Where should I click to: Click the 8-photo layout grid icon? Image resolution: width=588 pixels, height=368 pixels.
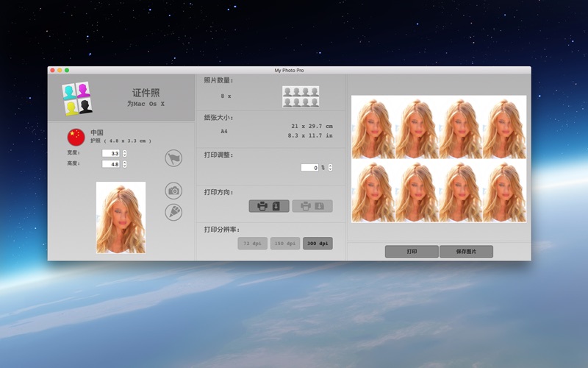pos(301,96)
